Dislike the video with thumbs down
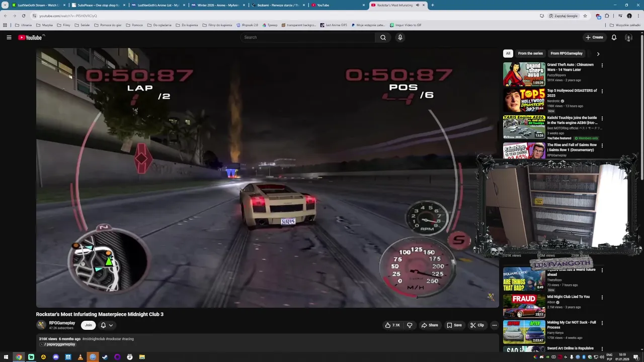Image resolution: width=644 pixels, height=362 pixels. (x=410, y=325)
